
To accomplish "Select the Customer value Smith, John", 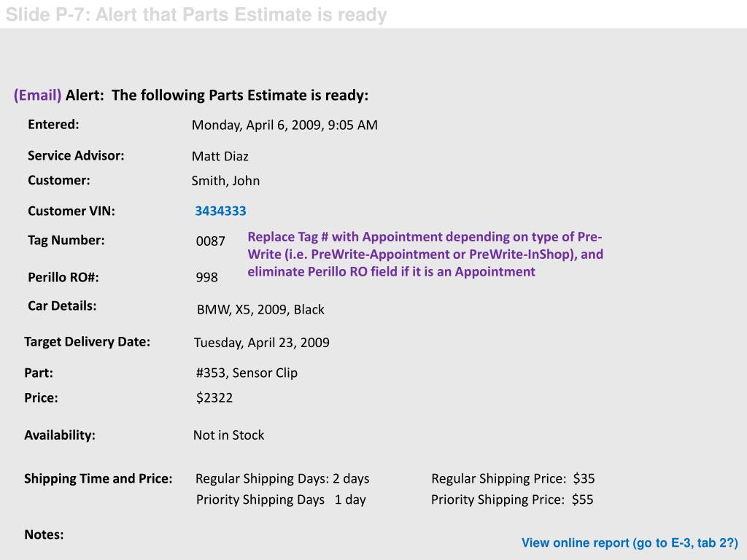I will 225,181.
